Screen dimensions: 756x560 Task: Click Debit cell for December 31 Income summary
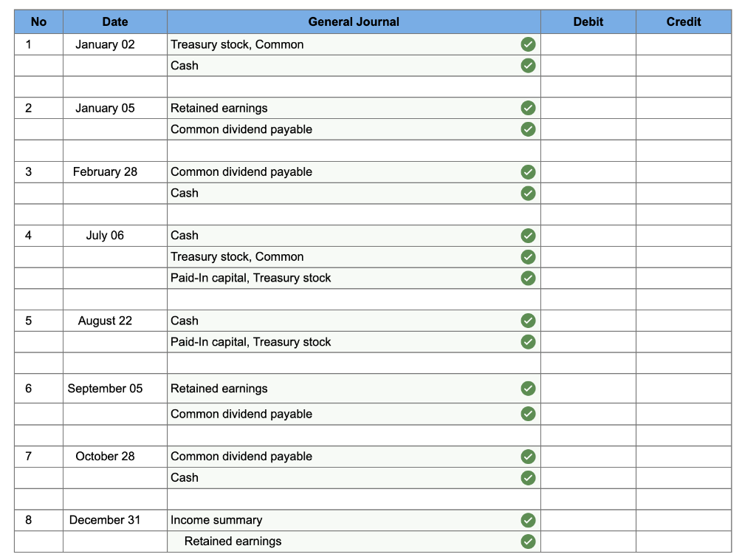coord(588,520)
